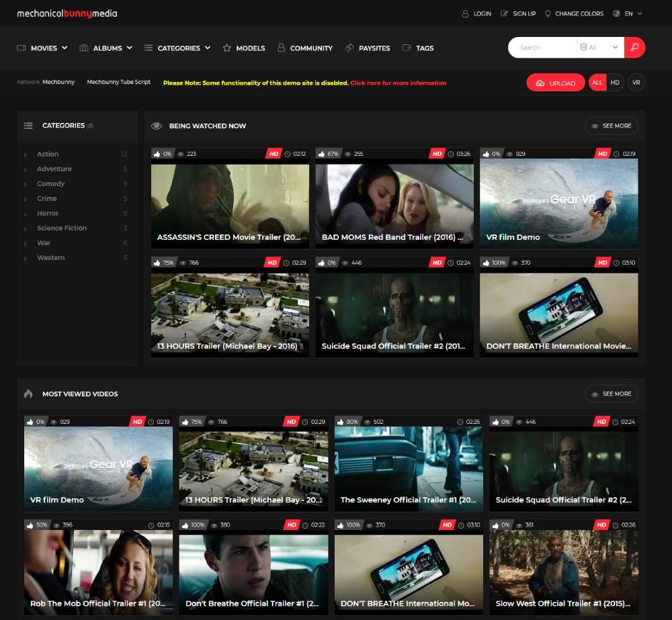Switch to the HD video filter
This screenshot has width=672, height=620.
tap(615, 83)
